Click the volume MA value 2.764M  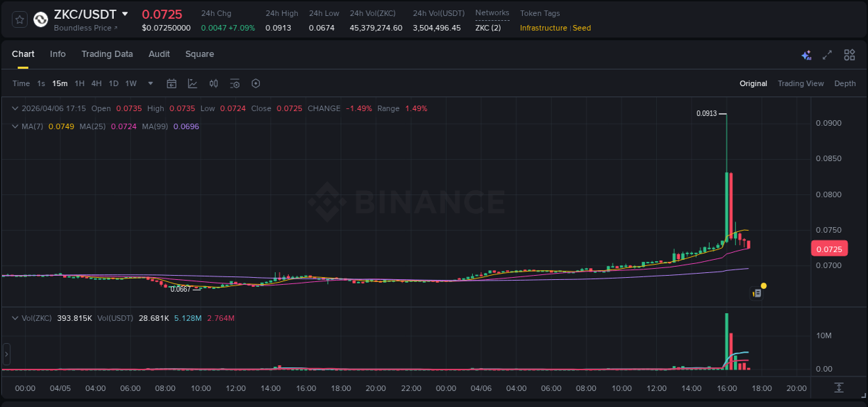click(221, 318)
